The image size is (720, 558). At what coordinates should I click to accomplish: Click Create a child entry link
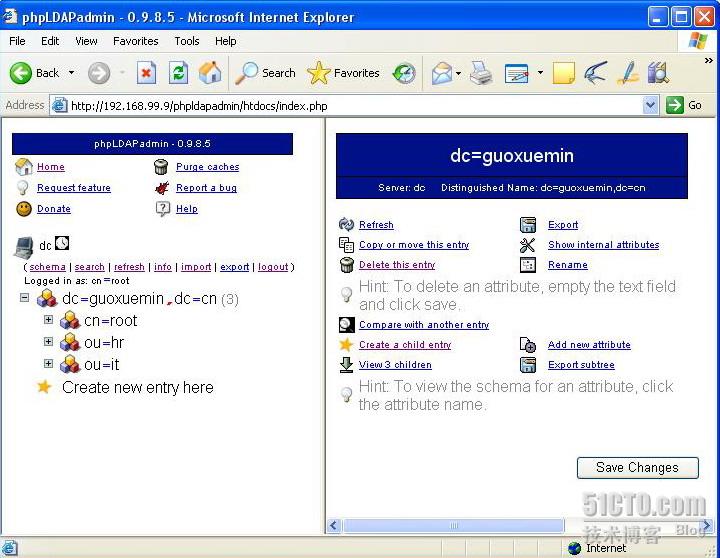(405, 345)
